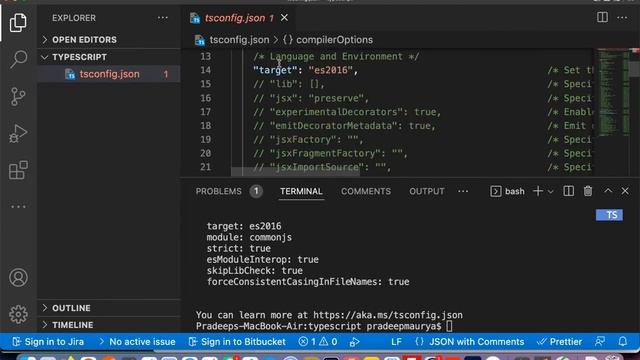
Task: Switch to the Output tab
Action: 427,191
